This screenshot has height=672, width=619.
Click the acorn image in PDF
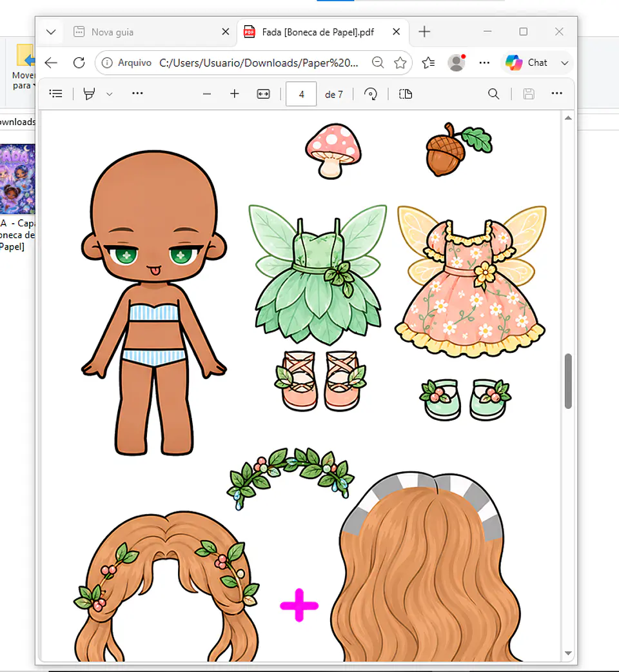pyautogui.click(x=458, y=150)
